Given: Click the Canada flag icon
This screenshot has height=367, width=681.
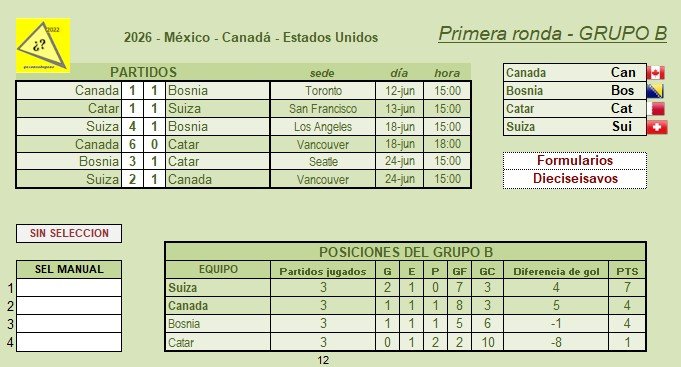Looking at the screenshot, I should tap(656, 73).
